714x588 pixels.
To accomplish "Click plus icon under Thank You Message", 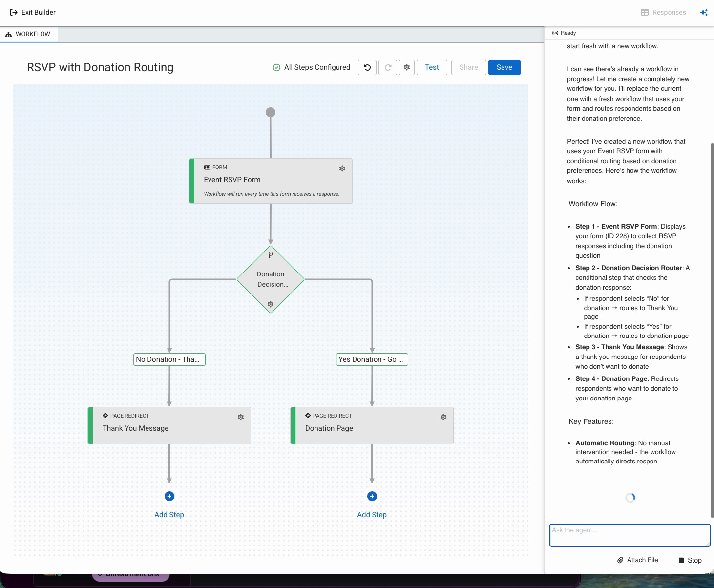I will [169, 496].
